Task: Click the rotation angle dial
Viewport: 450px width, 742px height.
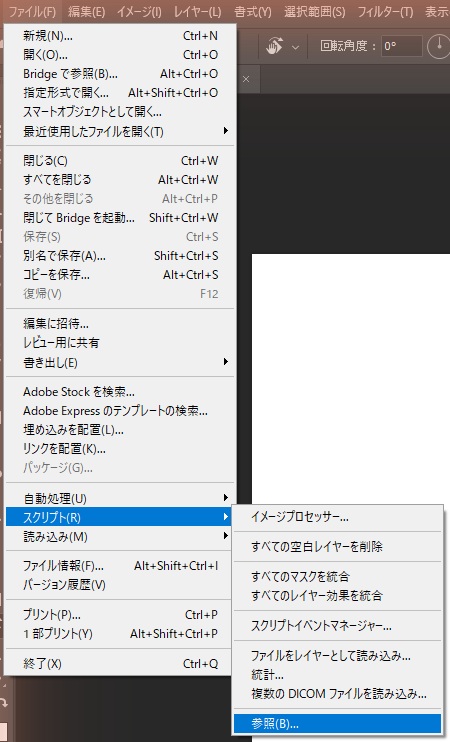Action: [x=438, y=46]
